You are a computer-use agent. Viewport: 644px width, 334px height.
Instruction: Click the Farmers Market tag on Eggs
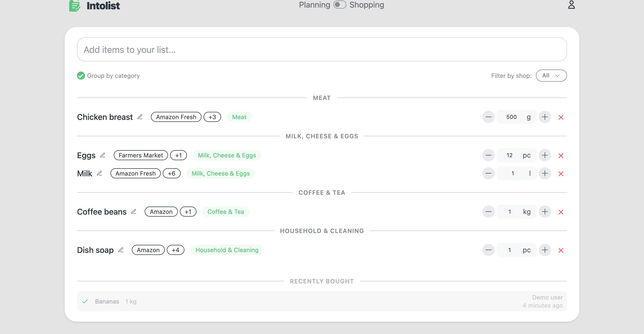click(141, 155)
